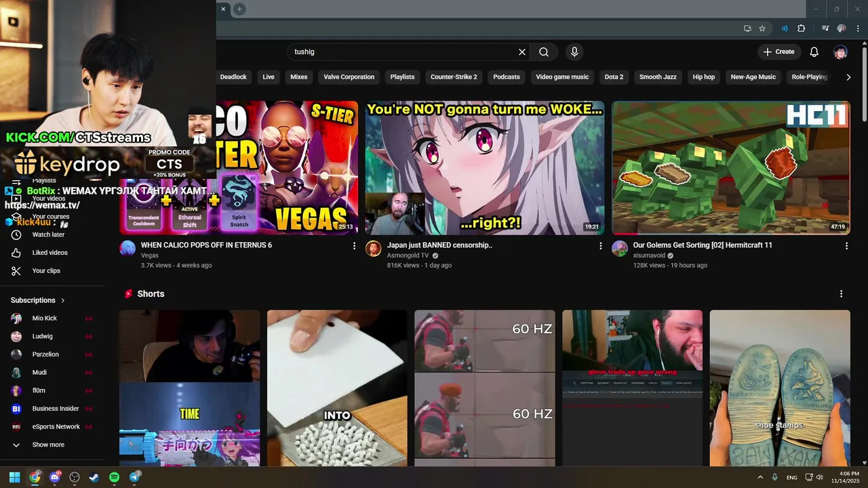Start voice search with the microphone icon
Viewport: 868px width, 488px height.
click(574, 52)
